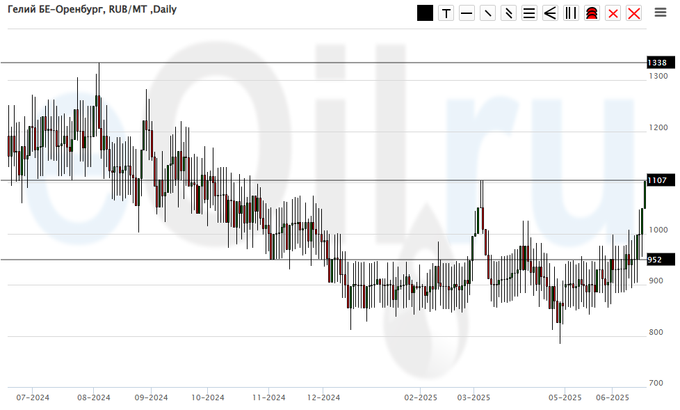Click the 12-2024 date axis label
Image resolution: width=680 pixels, height=410 pixels.
click(320, 396)
